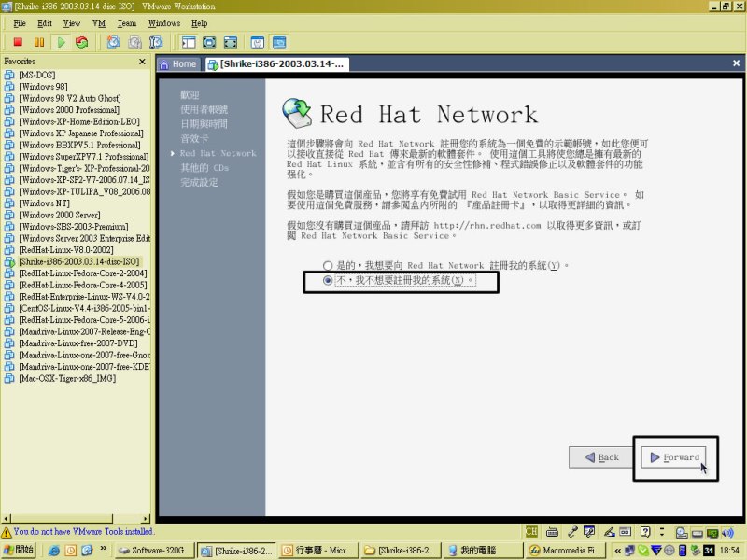Switch to the Home tab

click(179, 63)
